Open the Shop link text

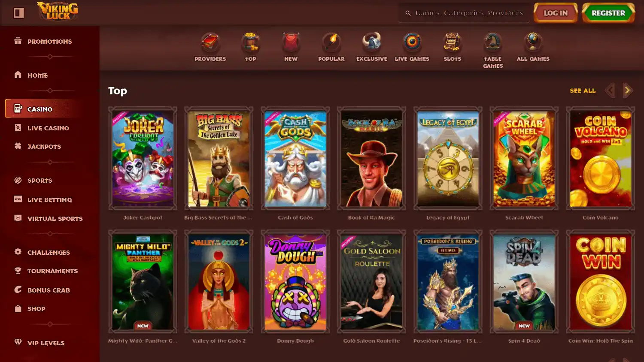pos(36,309)
